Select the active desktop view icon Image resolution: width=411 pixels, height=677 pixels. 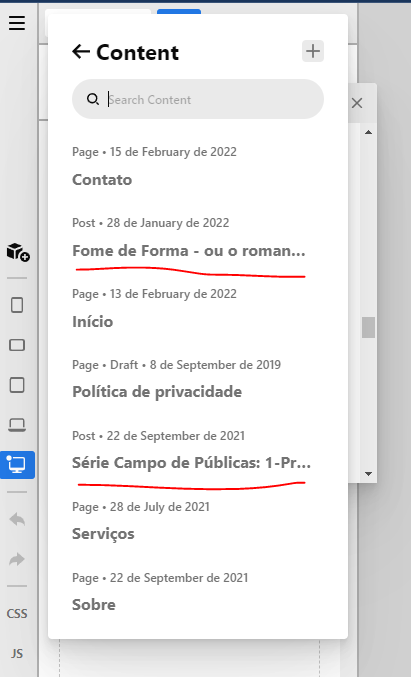coord(17,465)
